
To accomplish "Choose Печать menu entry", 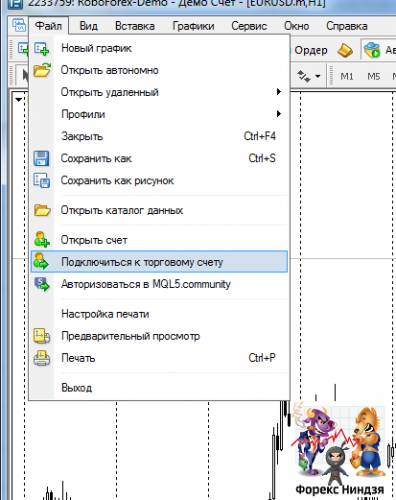I will click(x=159, y=358).
